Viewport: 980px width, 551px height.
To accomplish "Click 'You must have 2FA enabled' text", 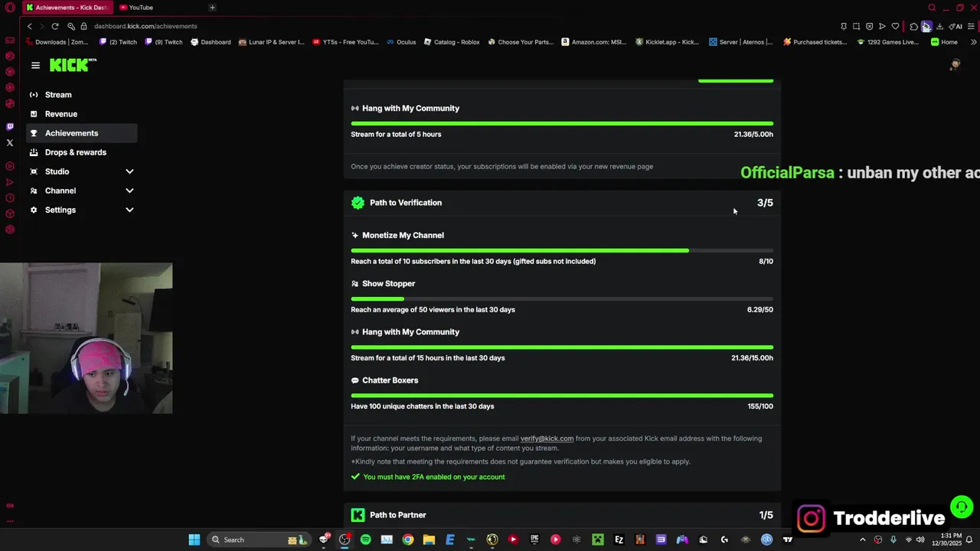I will 434,477.
